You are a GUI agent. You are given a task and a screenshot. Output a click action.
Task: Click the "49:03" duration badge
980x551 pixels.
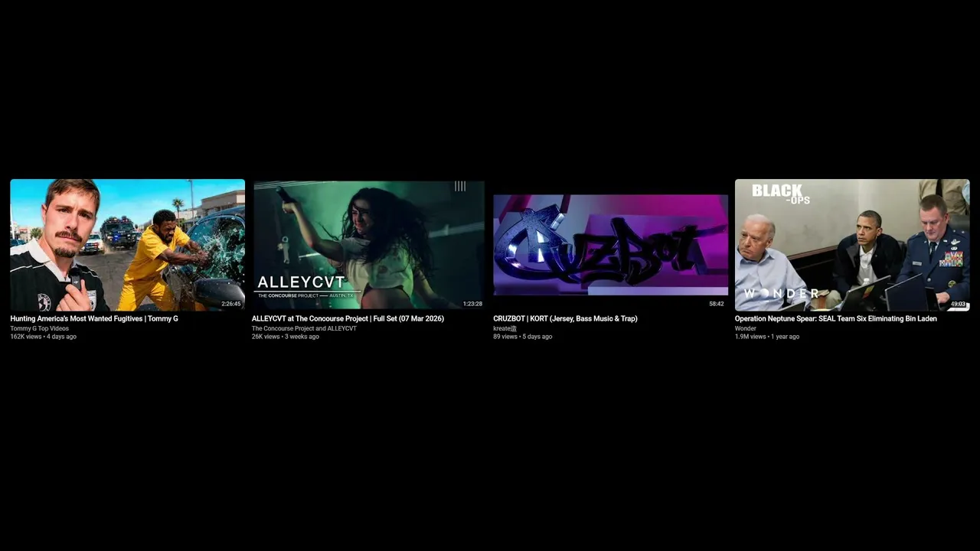[958, 304]
